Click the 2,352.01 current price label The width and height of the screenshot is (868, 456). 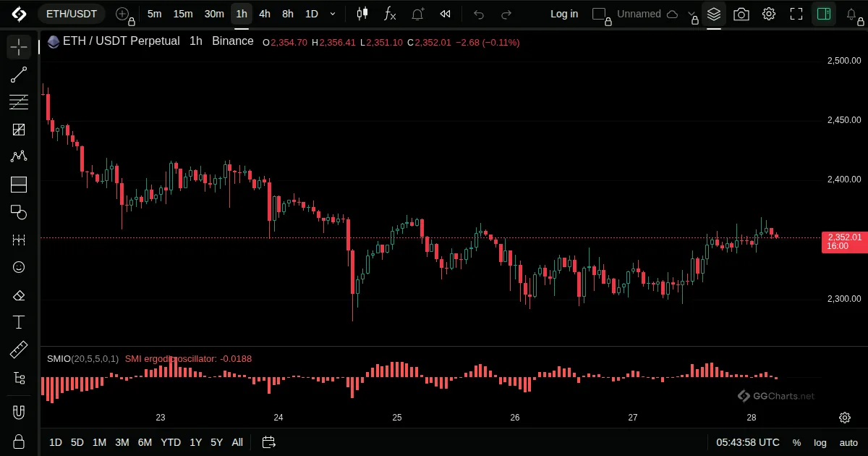coord(844,242)
